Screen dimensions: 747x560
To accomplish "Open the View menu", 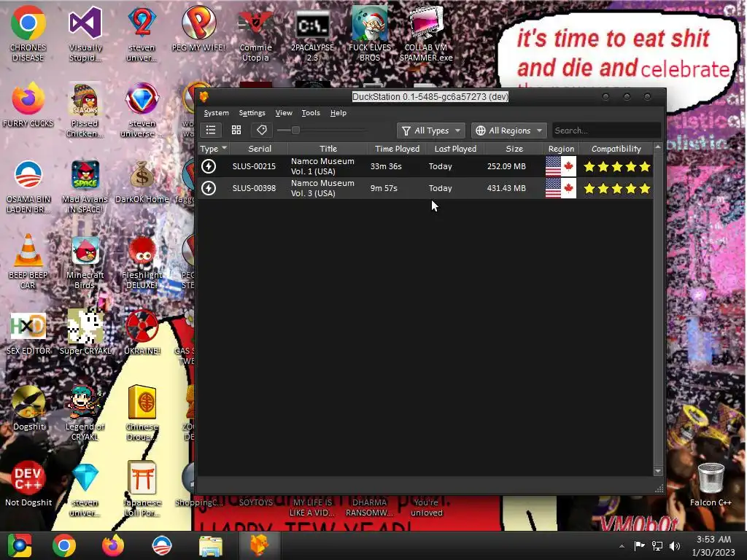I will pyautogui.click(x=284, y=113).
